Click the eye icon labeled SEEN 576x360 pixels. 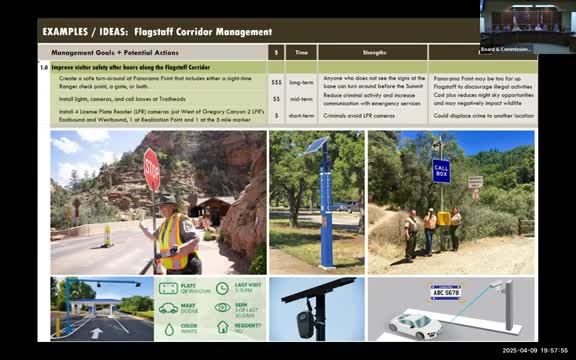pos(222,307)
